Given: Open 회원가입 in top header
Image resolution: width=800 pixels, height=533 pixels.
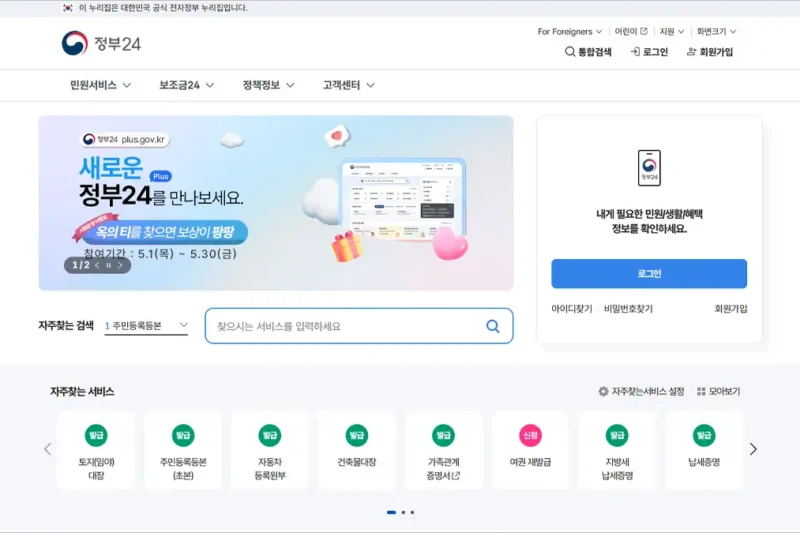Looking at the screenshot, I should pos(710,52).
